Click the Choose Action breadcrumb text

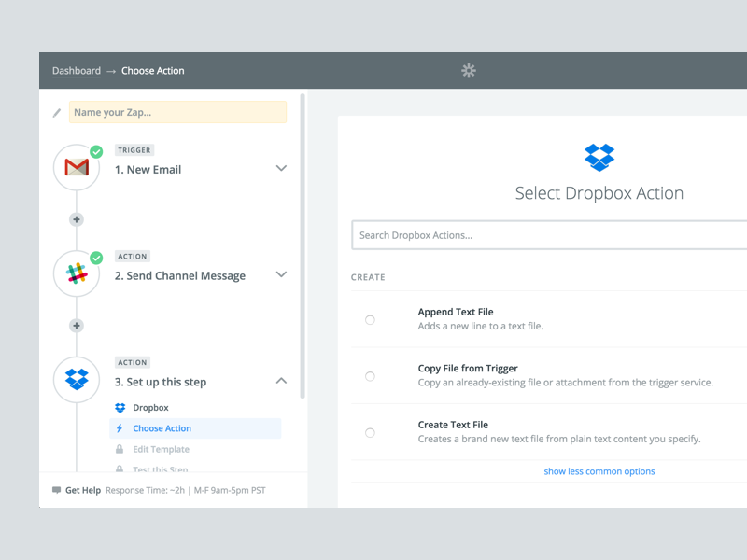tap(153, 71)
